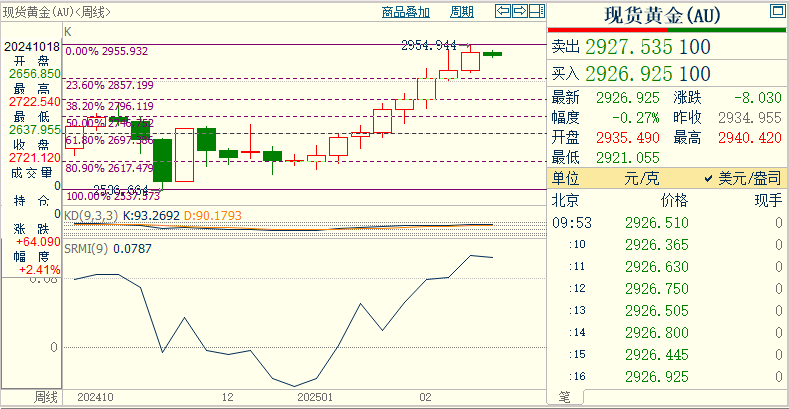Switch to the 笔 tick tab

coord(565,397)
